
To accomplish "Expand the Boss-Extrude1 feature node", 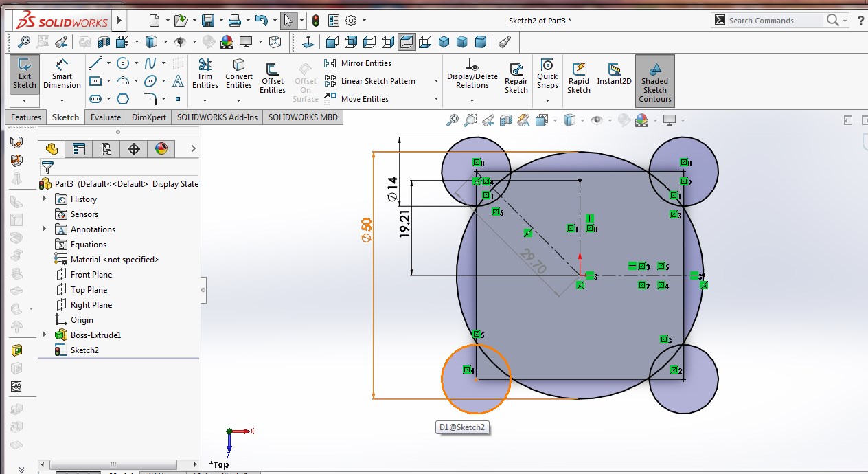I will coord(45,335).
